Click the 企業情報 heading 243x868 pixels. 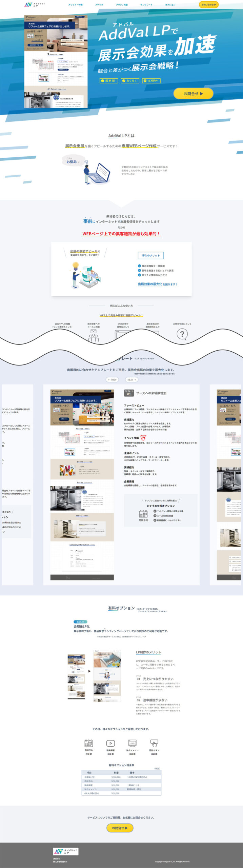point(129,481)
